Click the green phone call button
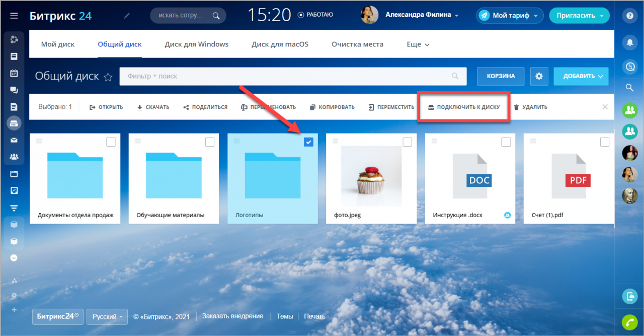 tap(629, 321)
